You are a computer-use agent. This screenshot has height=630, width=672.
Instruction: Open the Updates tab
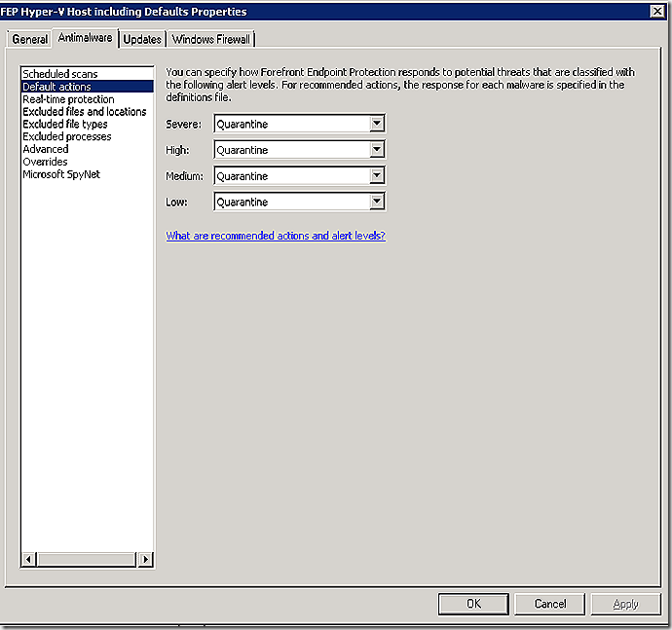142,39
